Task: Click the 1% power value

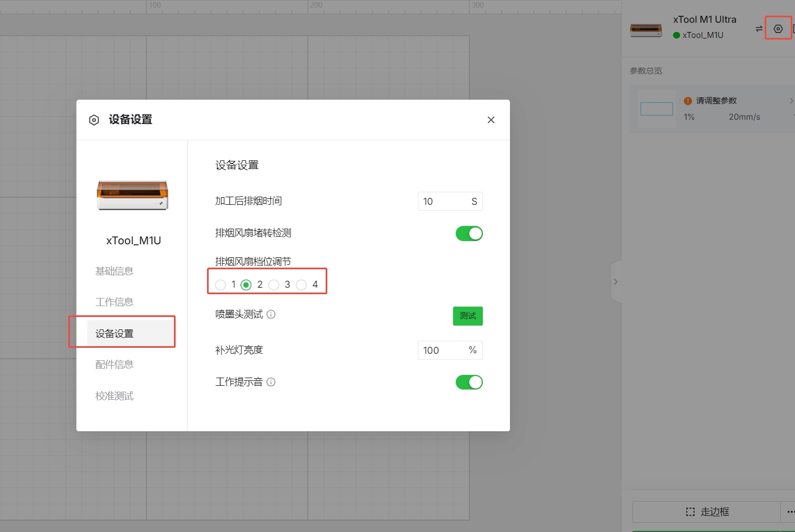Action: [x=689, y=117]
